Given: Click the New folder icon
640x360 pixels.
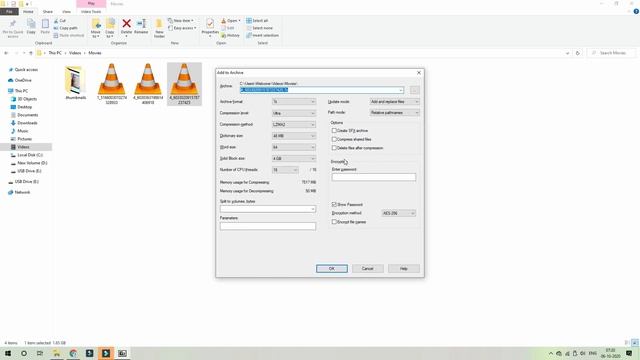Looking at the screenshot, I should click(159, 24).
